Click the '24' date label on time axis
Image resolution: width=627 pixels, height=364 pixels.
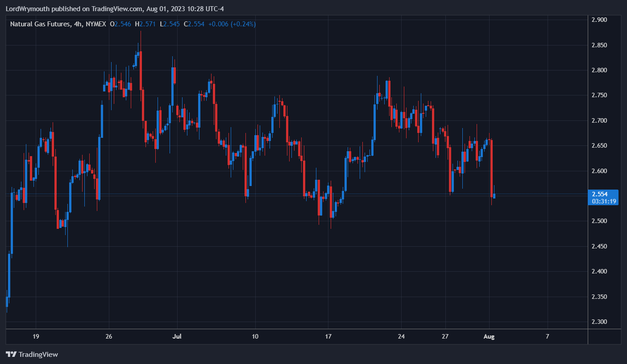pos(401,336)
